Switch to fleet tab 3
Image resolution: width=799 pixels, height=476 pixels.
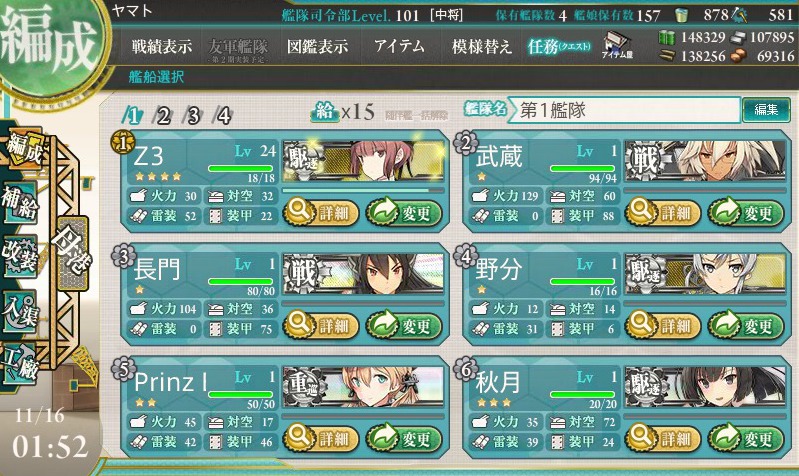(193, 116)
